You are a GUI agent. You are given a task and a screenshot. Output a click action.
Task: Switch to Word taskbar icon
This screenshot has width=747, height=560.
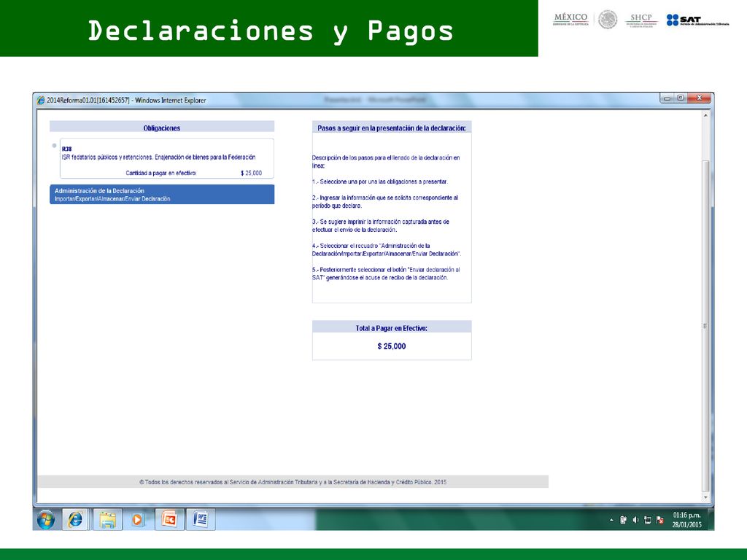click(x=201, y=519)
